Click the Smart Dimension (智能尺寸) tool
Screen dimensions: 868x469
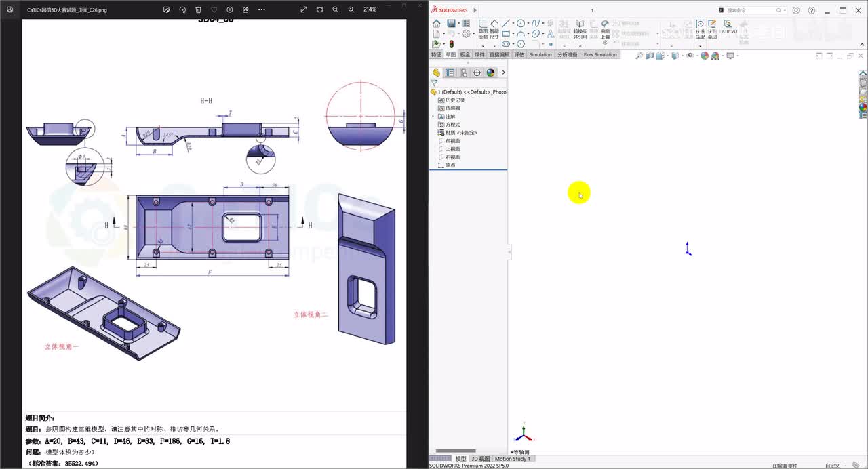[x=494, y=30]
